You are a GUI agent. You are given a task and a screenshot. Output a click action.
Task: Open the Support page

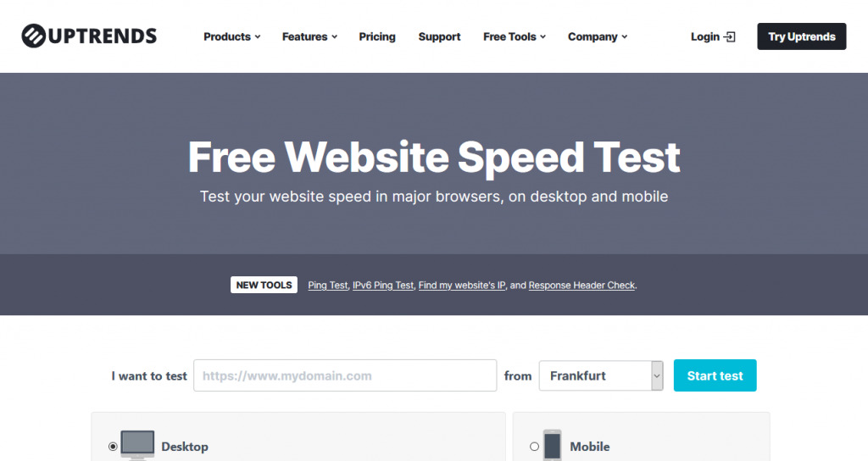440,36
